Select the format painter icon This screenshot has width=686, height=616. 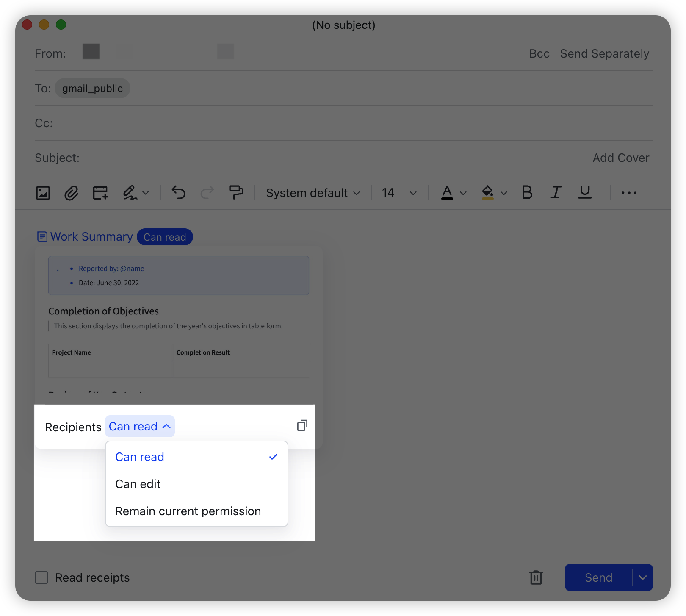click(x=236, y=193)
